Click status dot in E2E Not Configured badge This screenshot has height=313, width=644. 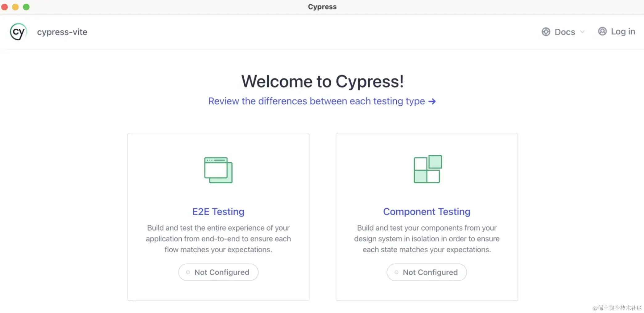(188, 272)
